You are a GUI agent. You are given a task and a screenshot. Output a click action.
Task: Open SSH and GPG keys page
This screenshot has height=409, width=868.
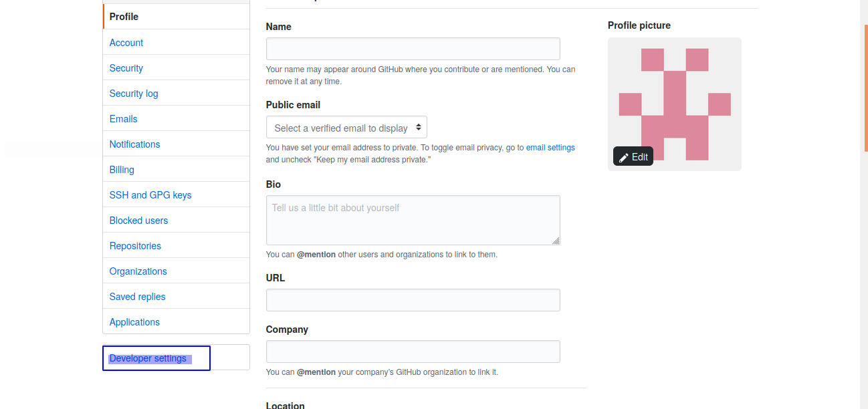[x=150, y=195]
